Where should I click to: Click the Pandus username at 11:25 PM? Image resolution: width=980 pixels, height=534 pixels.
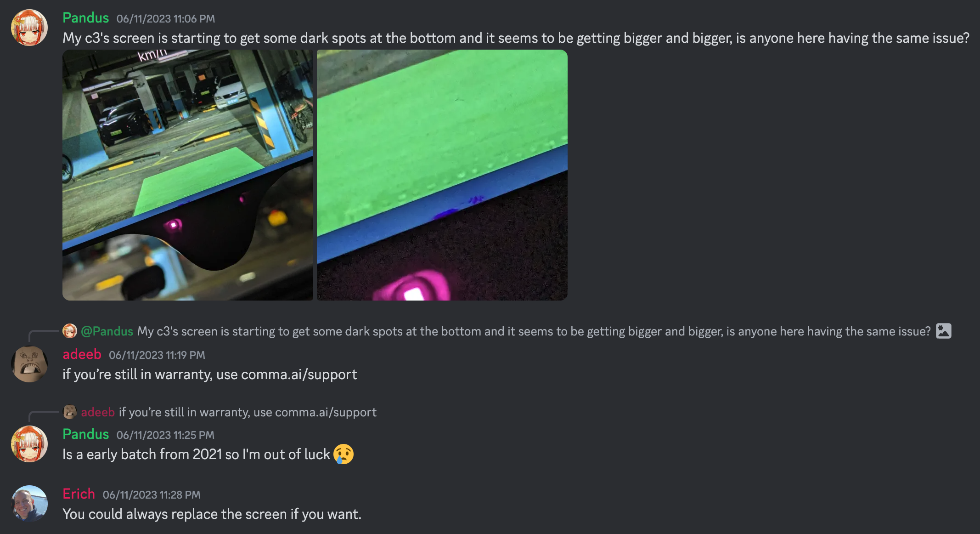coord(86,434)
